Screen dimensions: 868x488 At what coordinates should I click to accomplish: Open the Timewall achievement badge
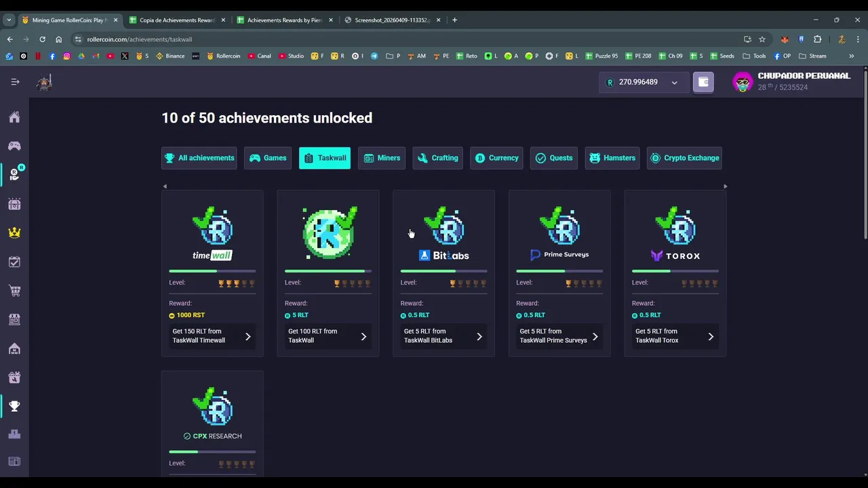(212, 234)
